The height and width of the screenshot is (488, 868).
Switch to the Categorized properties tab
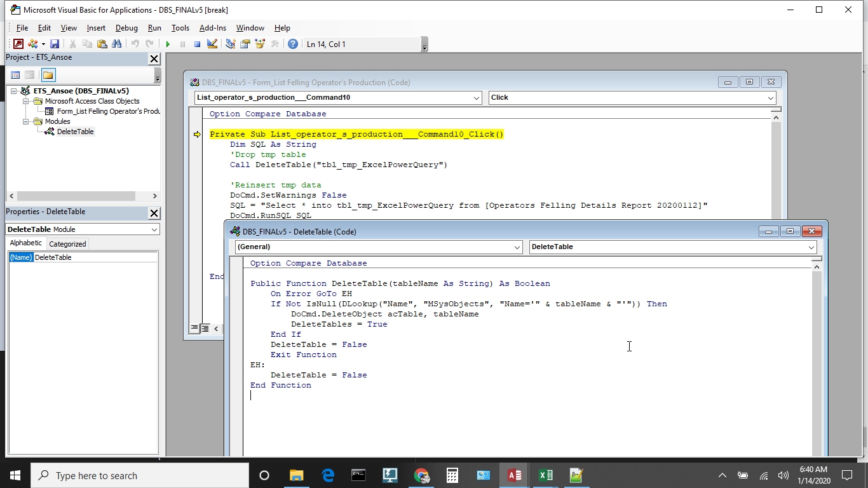(x=67, y=244)
